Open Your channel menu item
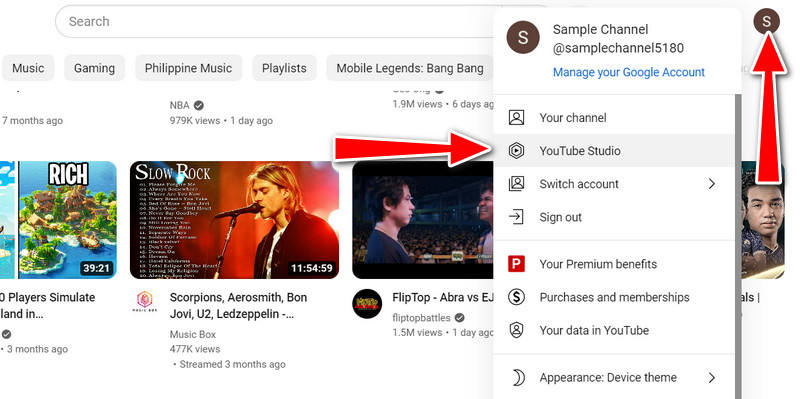The width and height of the screenshot is (800, 399). (614, 118)
